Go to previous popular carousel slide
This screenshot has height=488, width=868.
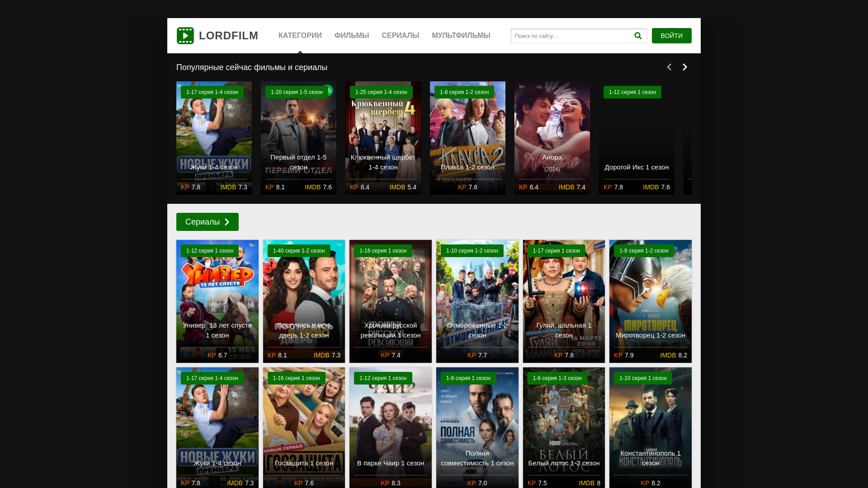click(669, 67)
